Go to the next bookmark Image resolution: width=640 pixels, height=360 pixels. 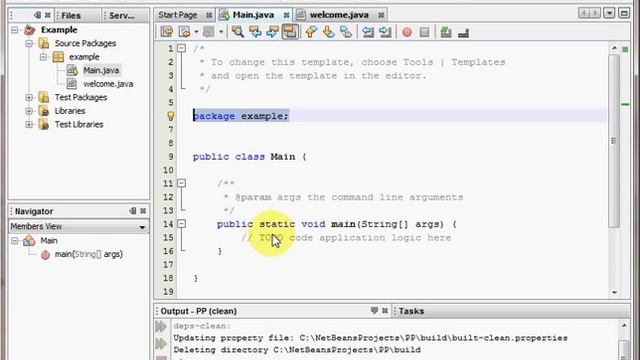click(x=329, y=32)
